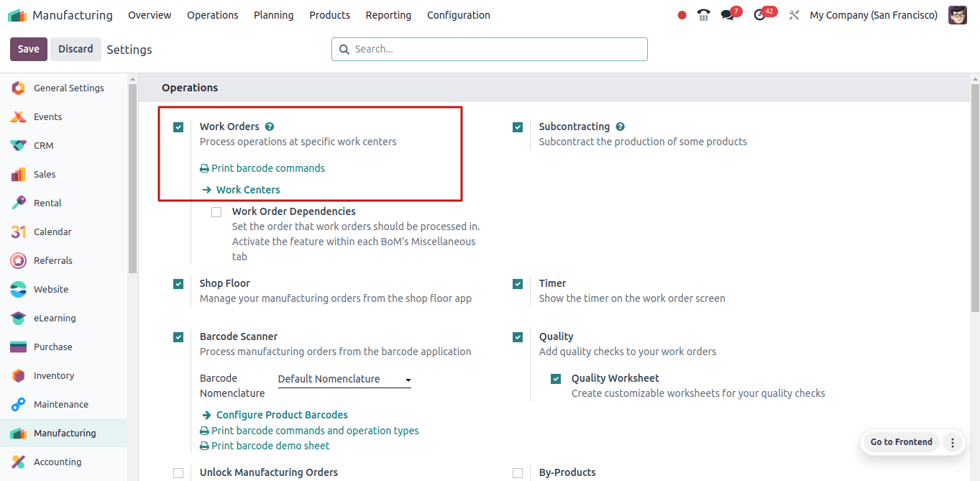Open the Overview menu

click(150, 15)
